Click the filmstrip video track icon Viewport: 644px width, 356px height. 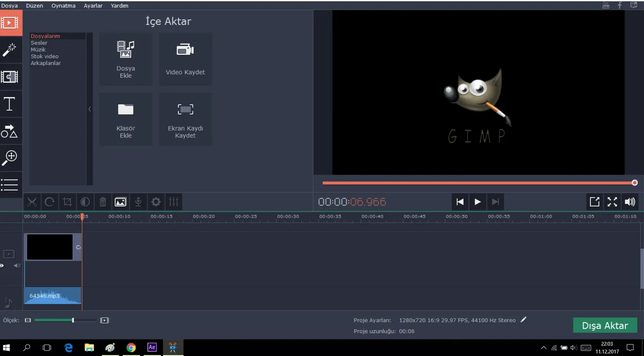[x=9, y=254]
